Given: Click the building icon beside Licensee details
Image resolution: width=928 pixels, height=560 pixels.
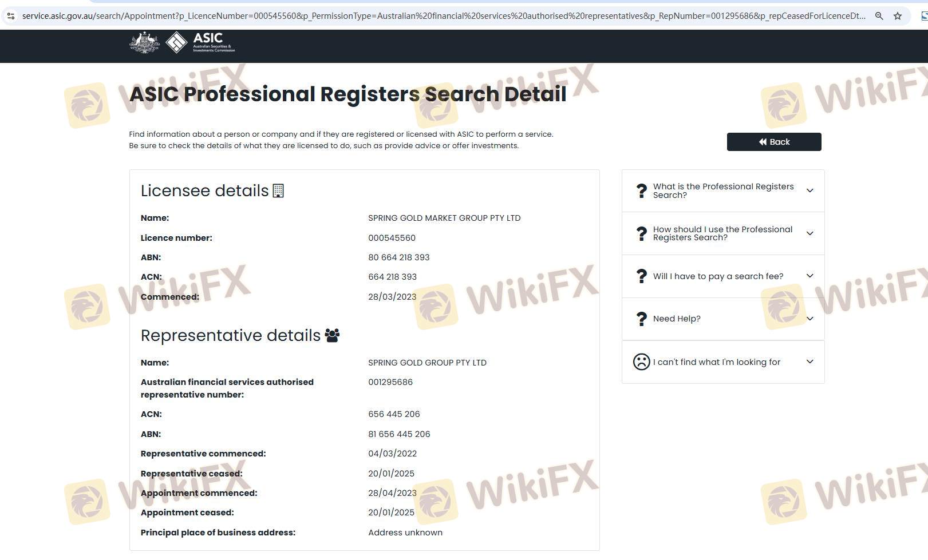Looking at the screenshot, I should click(278, 190).
